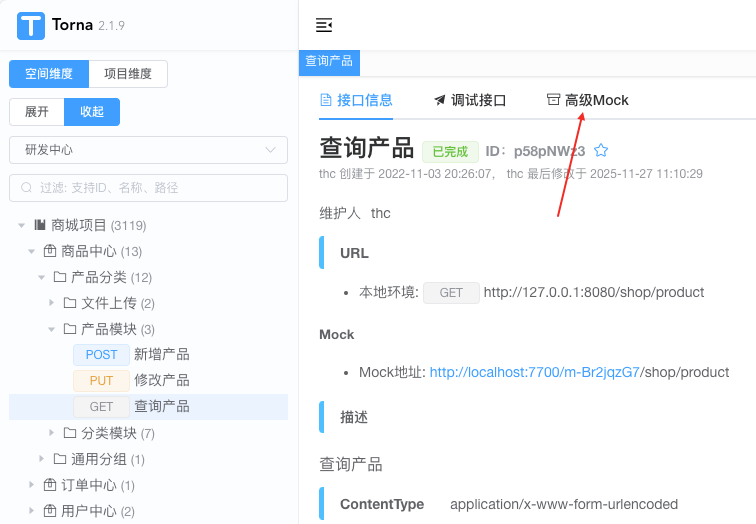Viewport: 756px width, 524px height.
Task: Open the 修改产品 PUT API
Action: tap(148, 381)
